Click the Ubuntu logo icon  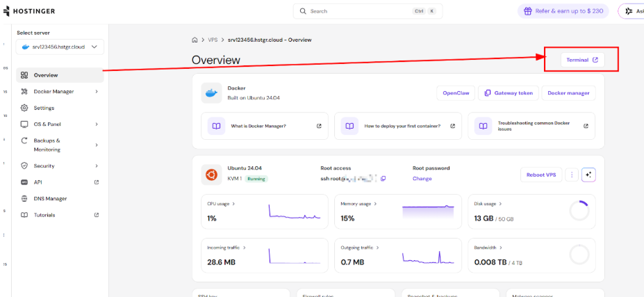click(x=211, y=174)
